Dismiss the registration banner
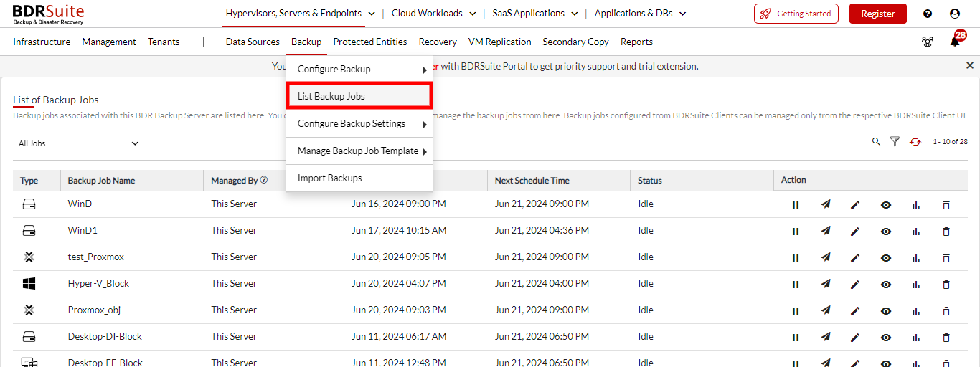The image size is (980, 367). click(970, 65)
